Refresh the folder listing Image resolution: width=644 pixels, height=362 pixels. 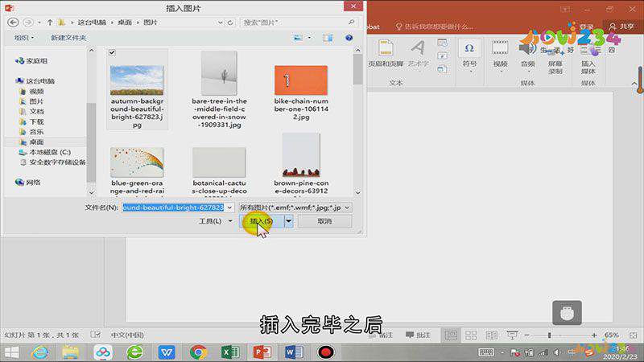pos(230,23)
